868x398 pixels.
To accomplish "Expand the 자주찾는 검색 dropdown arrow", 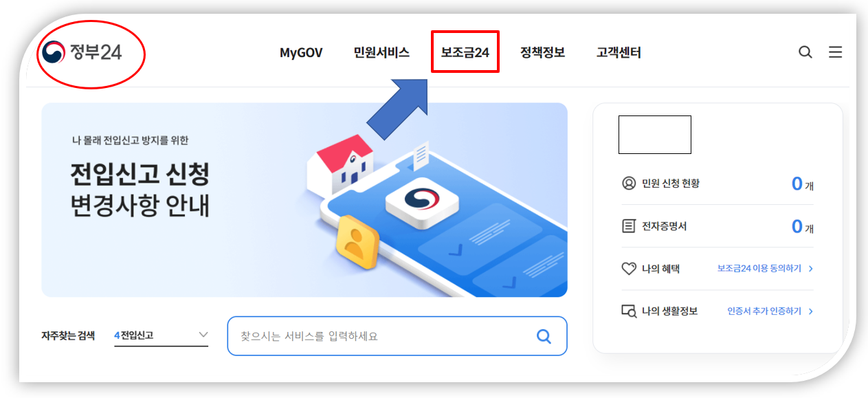I will (x=203, y=335).
